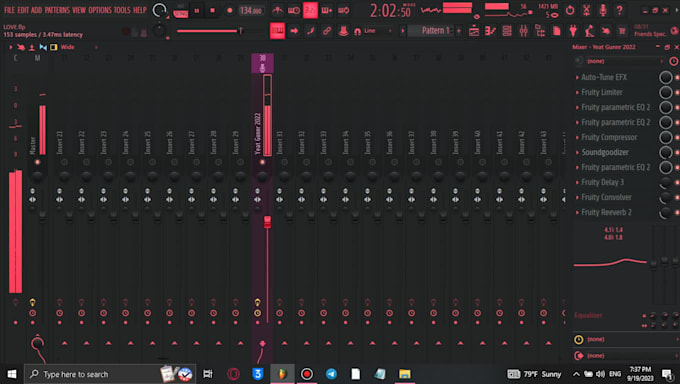Image resolution: width=680 pixels, height=384 pixels.
Task: Click the microphone recording icon
Action: 603,10
